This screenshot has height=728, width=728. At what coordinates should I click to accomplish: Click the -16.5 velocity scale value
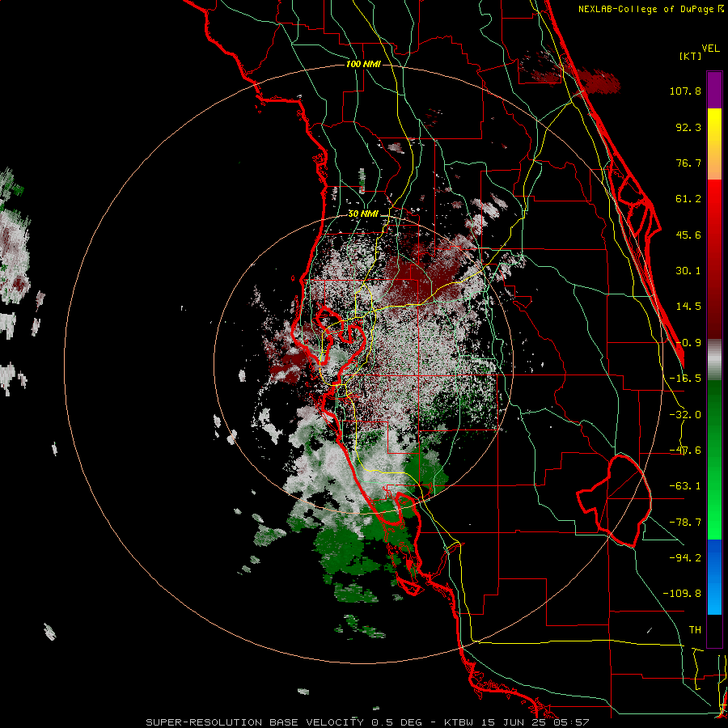685,379
